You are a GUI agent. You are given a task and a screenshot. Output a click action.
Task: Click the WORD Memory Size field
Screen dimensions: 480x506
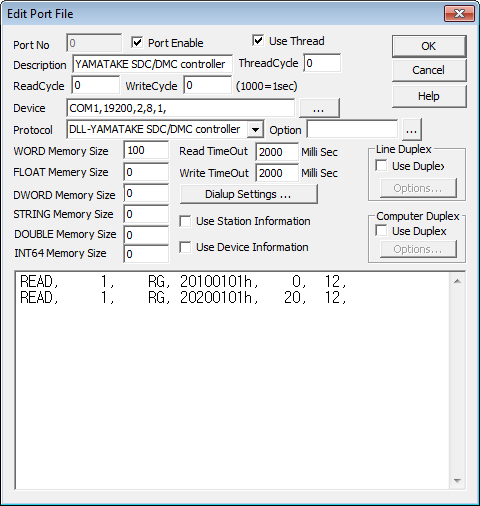[x=146, y=151]
